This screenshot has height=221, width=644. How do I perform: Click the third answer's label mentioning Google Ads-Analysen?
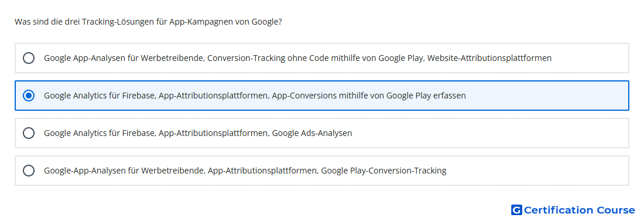click(x=198, y=133)
